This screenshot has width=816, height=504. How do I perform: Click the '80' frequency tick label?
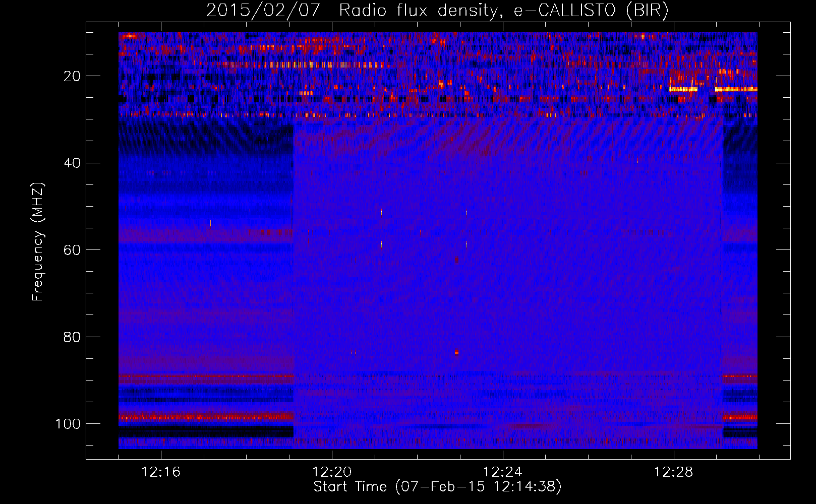72,337
